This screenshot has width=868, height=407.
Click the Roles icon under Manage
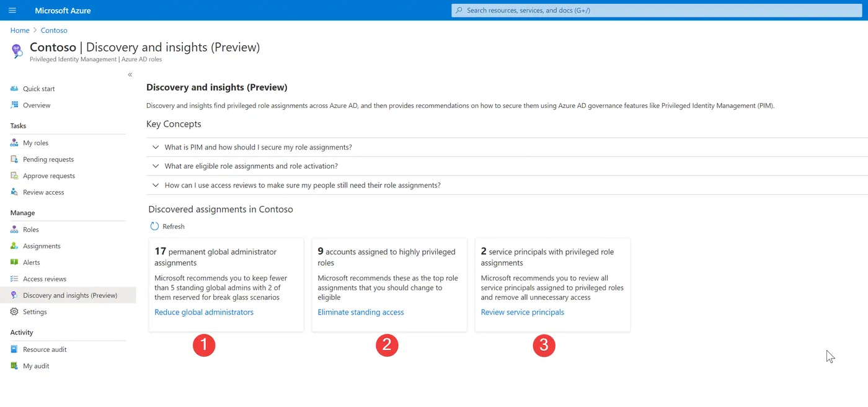14,230
